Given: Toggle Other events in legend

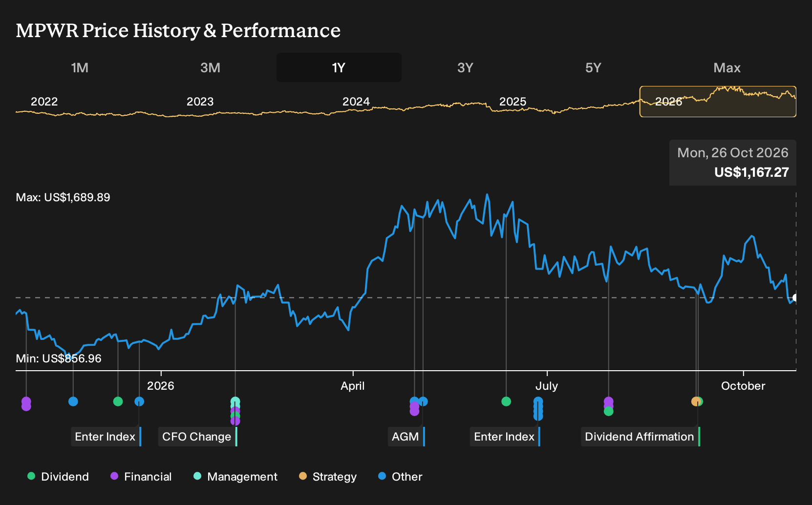Looking at the screenshot, I should click(x=400, y=477).
